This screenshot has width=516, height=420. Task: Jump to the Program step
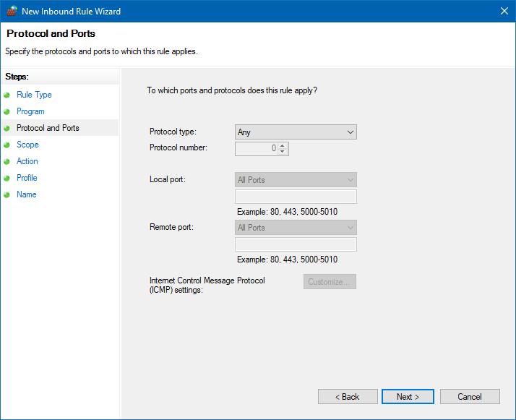30,111
